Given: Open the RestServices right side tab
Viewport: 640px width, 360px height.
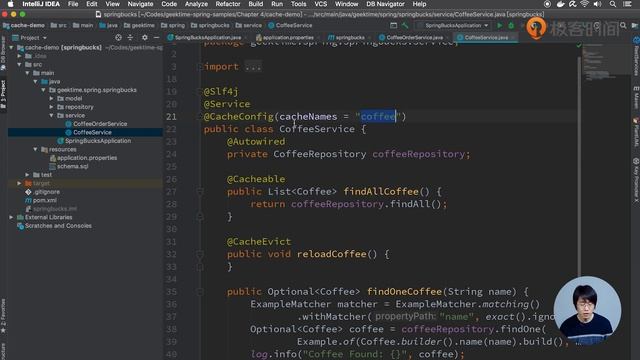Looking at the screenshot, I should [x=636, y=57].
